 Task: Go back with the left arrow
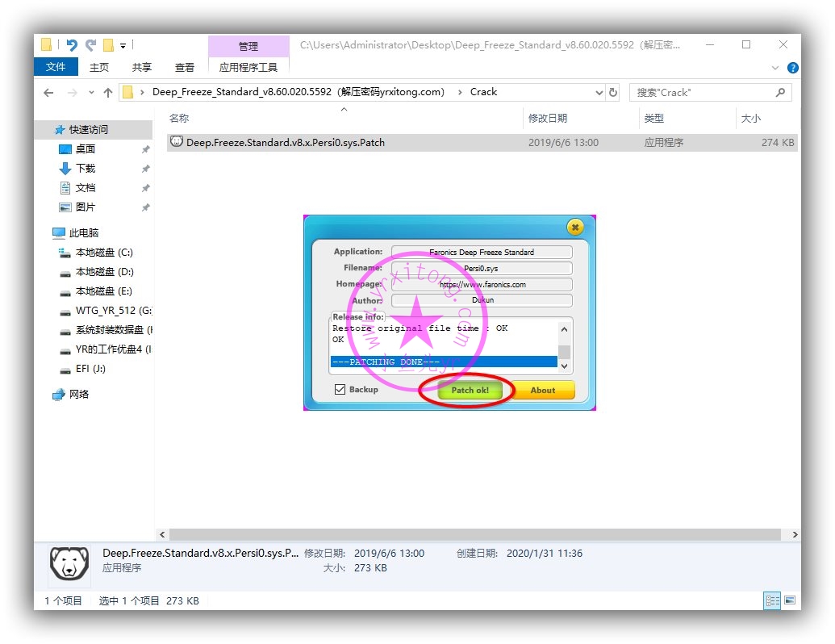pyautogui.click(x=48, y=93)
